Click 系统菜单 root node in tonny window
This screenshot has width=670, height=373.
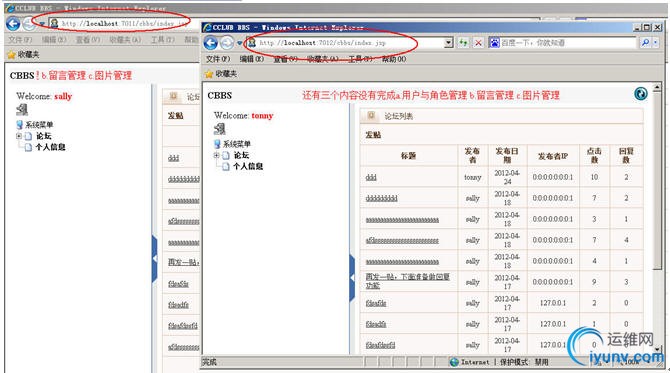[x=236, y=144]
